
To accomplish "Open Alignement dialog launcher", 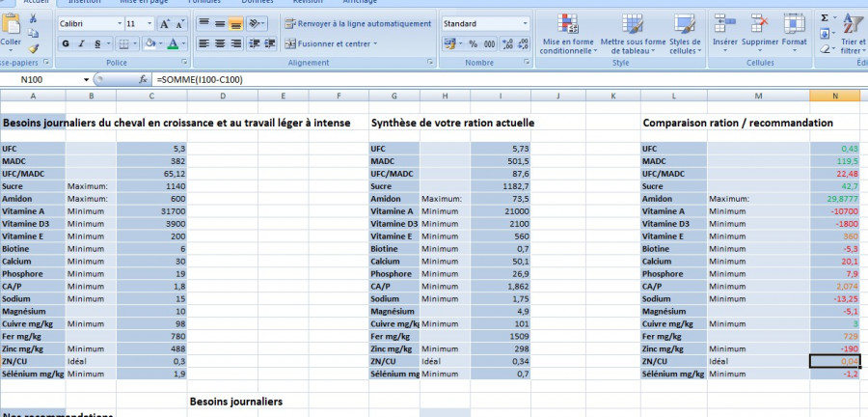I will point(429,63).
